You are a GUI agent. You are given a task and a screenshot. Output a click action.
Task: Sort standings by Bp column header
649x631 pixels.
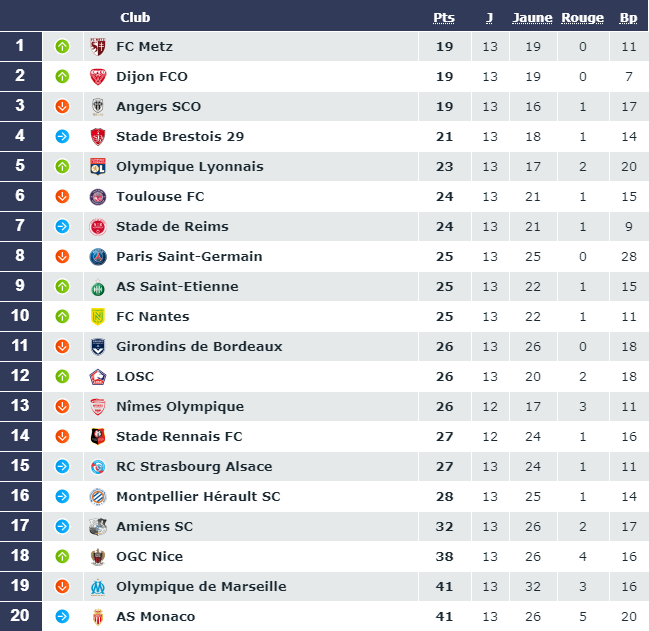628,17
